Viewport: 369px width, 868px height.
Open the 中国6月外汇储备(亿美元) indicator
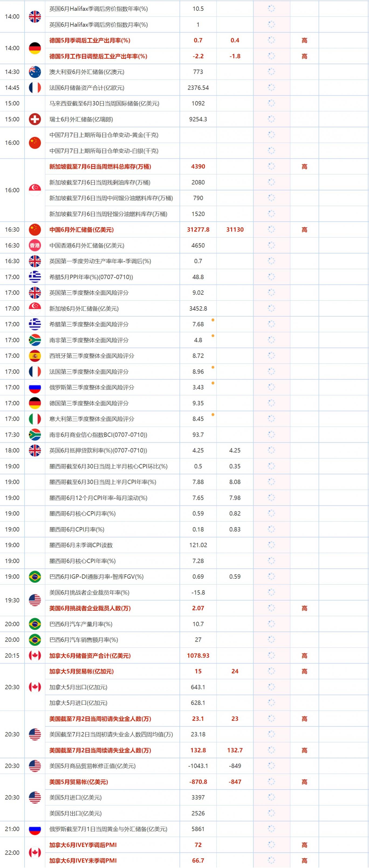tap(81, 229)
